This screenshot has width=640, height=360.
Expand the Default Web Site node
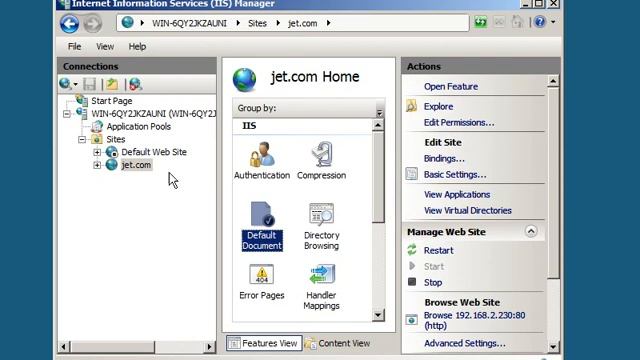[97, 152]
